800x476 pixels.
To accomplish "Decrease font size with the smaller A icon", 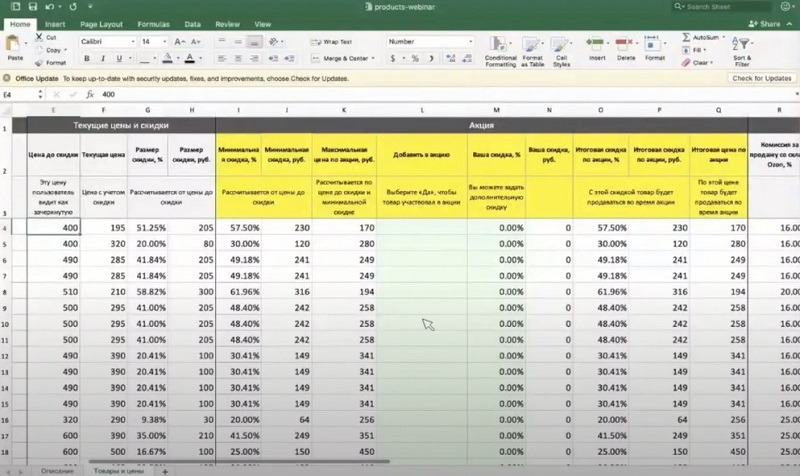I will point(195,42).
